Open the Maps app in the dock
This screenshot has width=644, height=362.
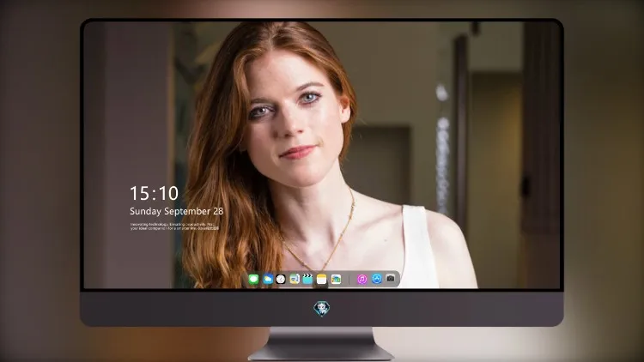(295, 280)
